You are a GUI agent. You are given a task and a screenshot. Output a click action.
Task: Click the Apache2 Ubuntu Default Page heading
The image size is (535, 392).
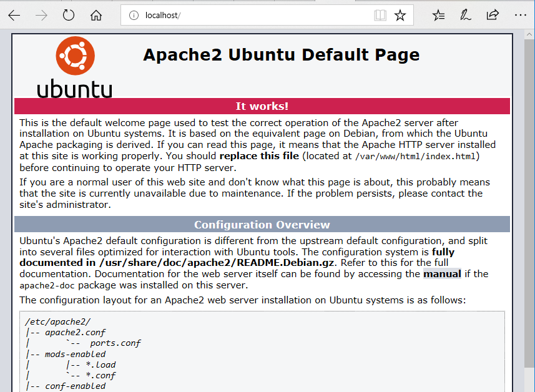pyautogui.click(x=281, y=55)
